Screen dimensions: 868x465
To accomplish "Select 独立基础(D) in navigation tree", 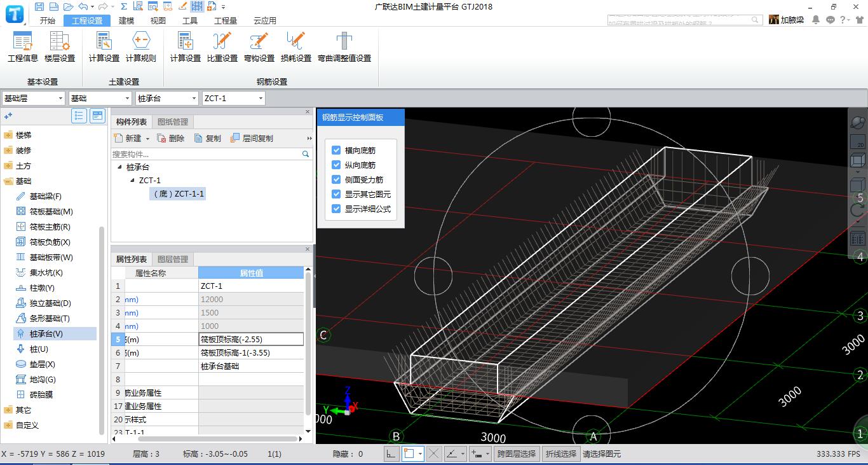I will (x=50, y=303).
